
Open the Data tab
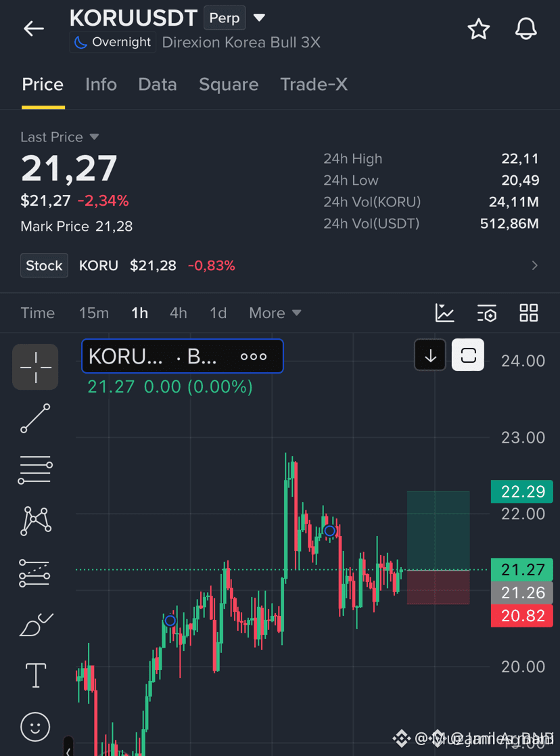click(158, 85)
